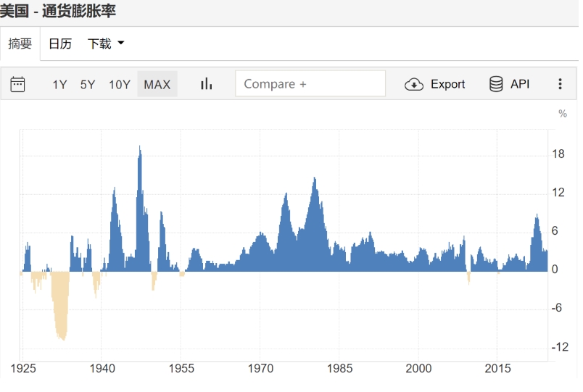Click the 1925 x-axis label
This screenshot has height=392, width=583.
(23, 368)
